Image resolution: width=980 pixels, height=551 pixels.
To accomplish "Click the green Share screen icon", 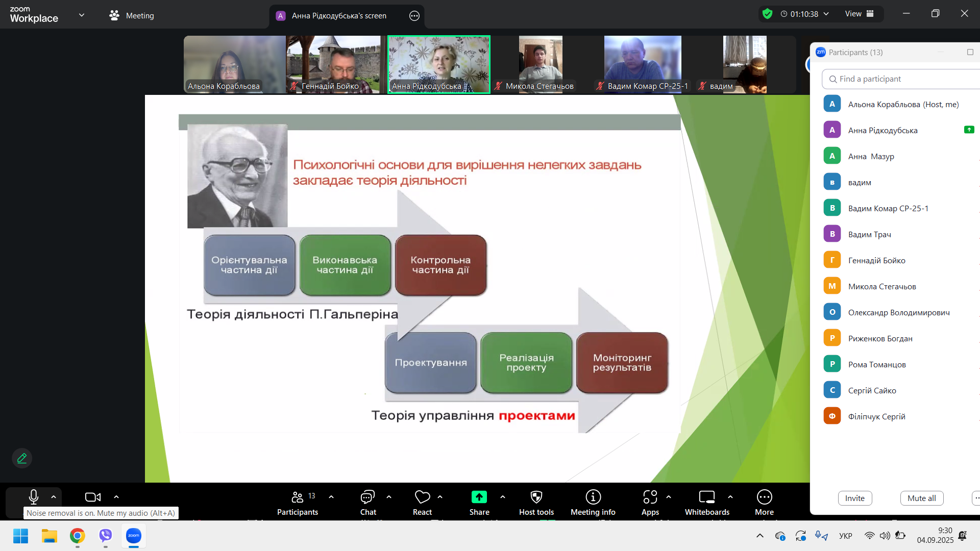I will click(x=479, y=497).
